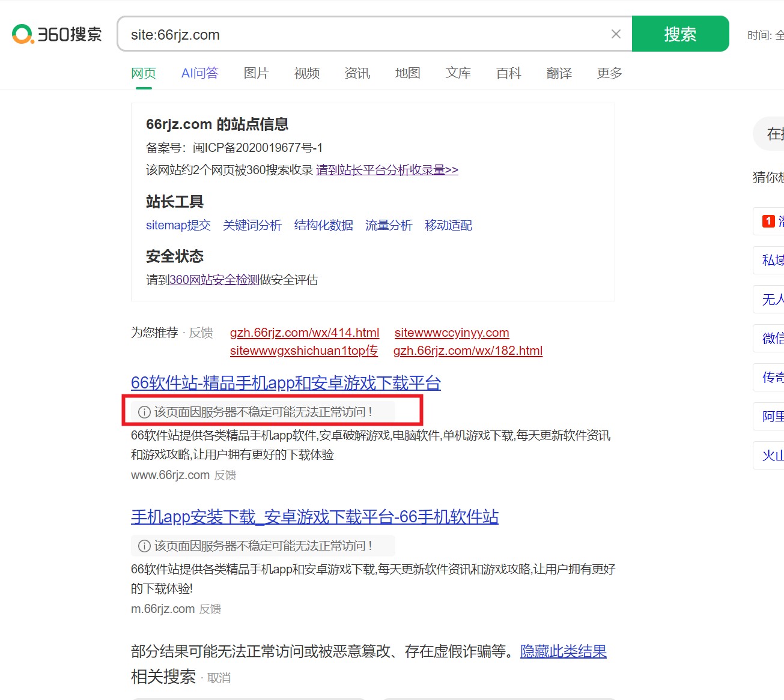Open suggested link gzh.66rjz.com/wx/182.html
The height and width of the screenshot is (700, 784).
[x=468, y=351]
